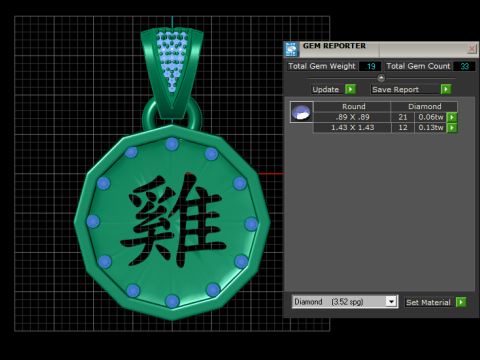Click the Gem Reporter logo icon
The image size is (480, 360).
coord(291,49)
